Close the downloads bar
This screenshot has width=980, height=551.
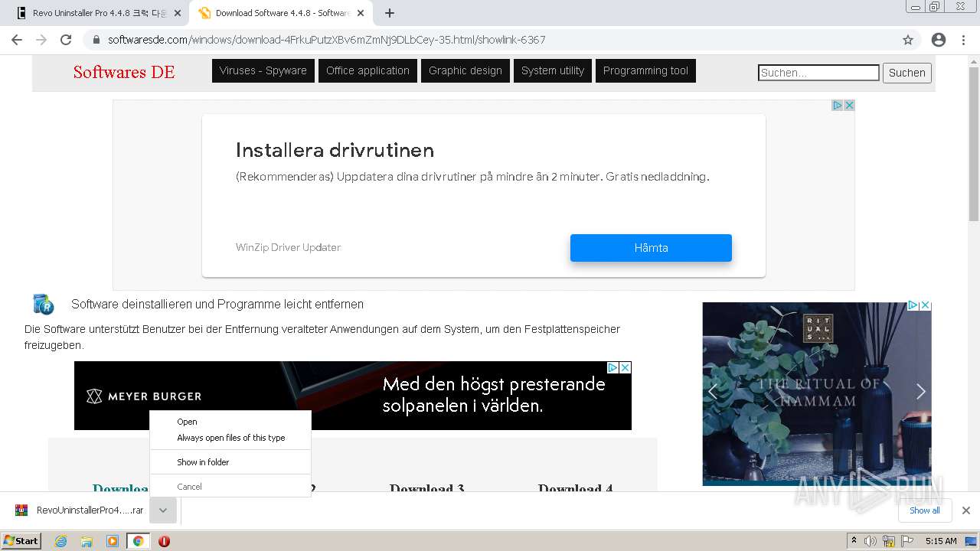pyautogui.click(x=966, y=510)
